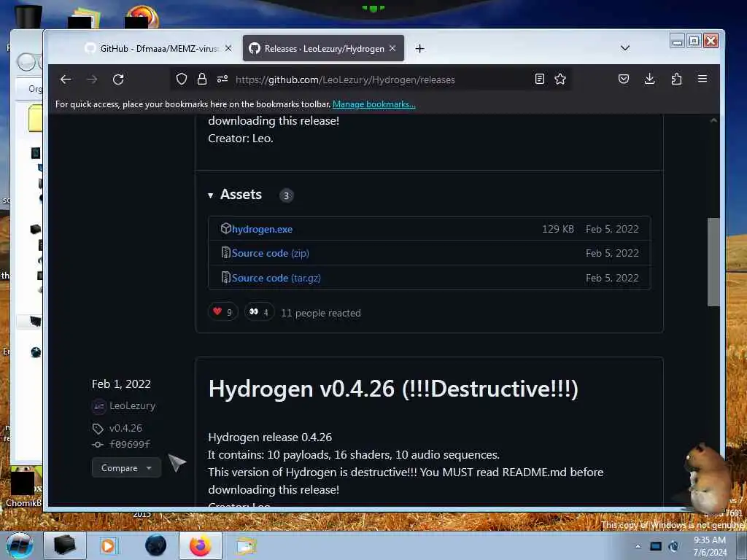Open the extensions puzzle icon
The width and height of the screenshot is (747, 560).
tap(676, 79)
